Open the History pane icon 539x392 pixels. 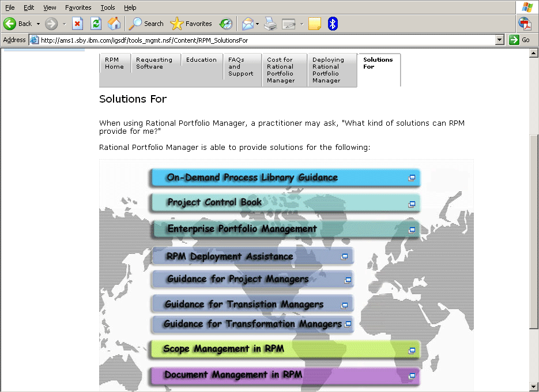tap(226, 24)
